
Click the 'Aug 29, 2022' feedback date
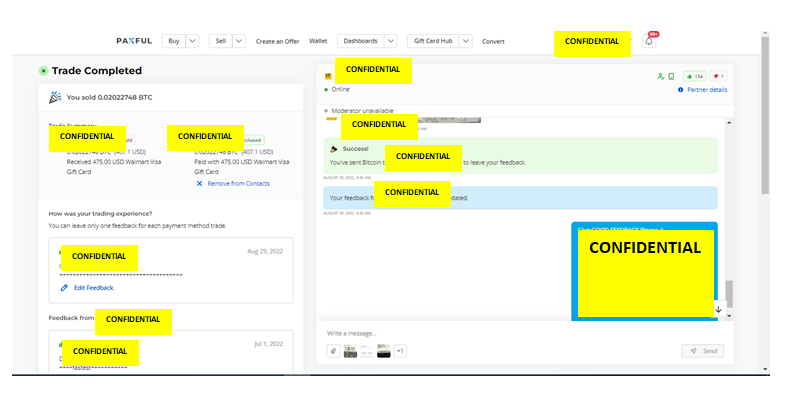pos(265,251)
